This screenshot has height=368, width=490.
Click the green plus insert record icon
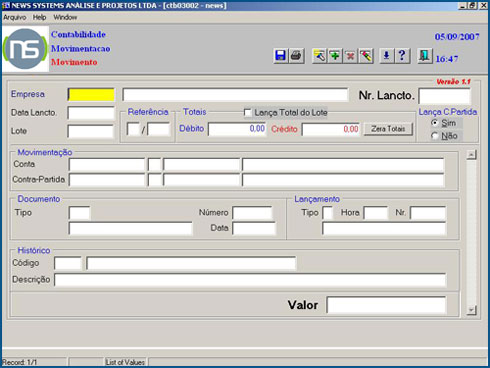click(335, 55)
